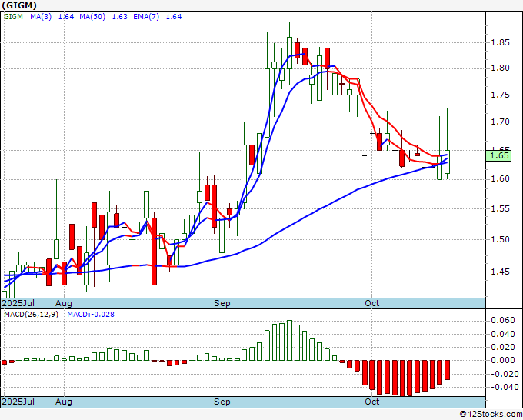The width and height of the screenshot is (523, 420).
Task: Click the 1.55 price axis label
Action: [x=500, y=208]
